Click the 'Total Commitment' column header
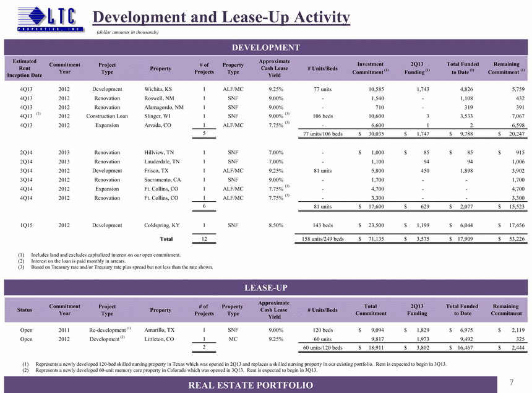This screenshot has width=532, height=393. 371,310
